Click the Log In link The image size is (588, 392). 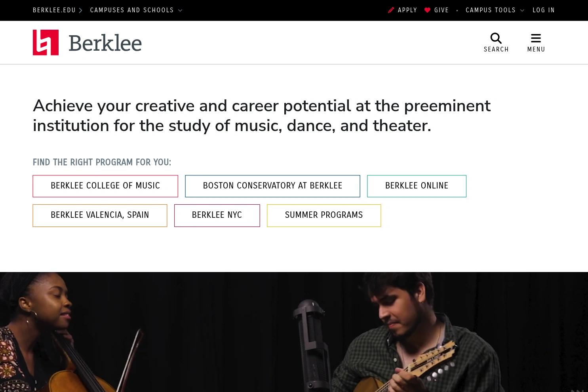(x=544, y=10)
